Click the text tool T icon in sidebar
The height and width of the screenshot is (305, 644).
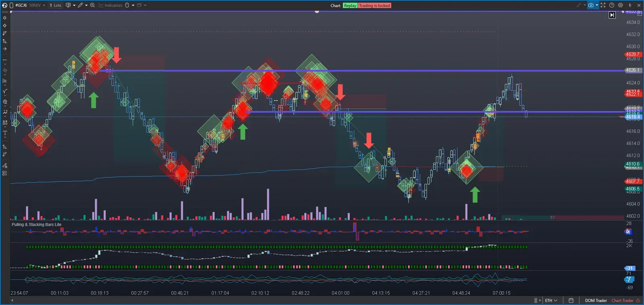pos(5,133)
